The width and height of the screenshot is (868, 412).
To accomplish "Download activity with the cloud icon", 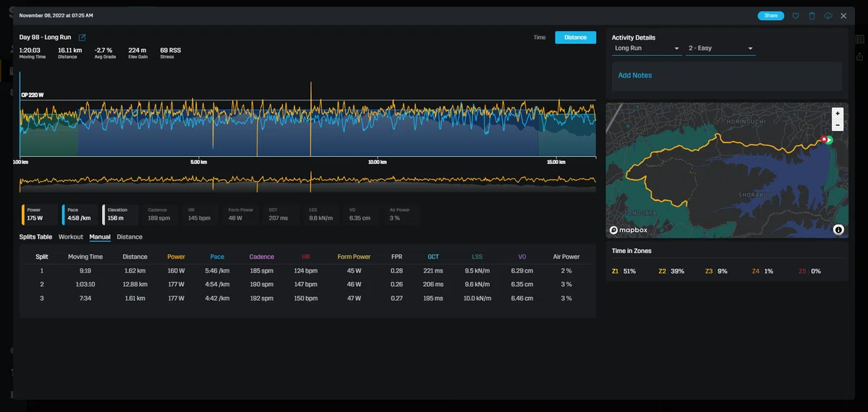I will [827, 15].
